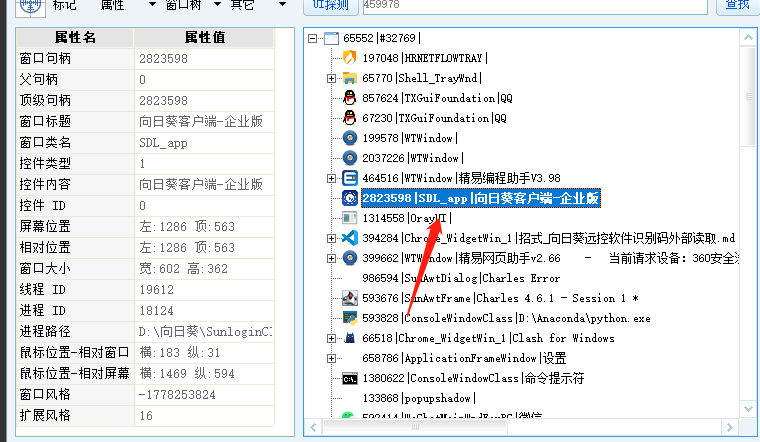Expand the 399662 精易网页助手 node
760x442 pixels.
332,258
